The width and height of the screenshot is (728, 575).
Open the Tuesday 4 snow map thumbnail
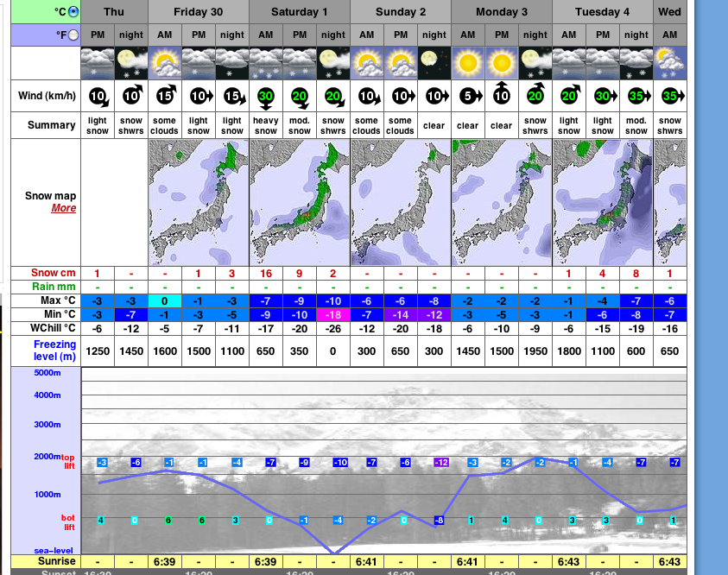point(603,203)
